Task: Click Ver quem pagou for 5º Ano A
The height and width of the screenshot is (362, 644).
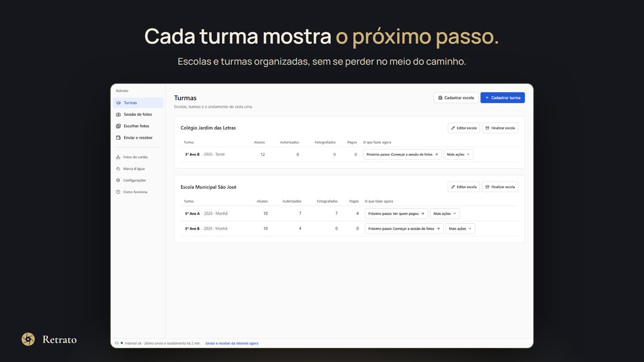Action: [x=396, y=213]
